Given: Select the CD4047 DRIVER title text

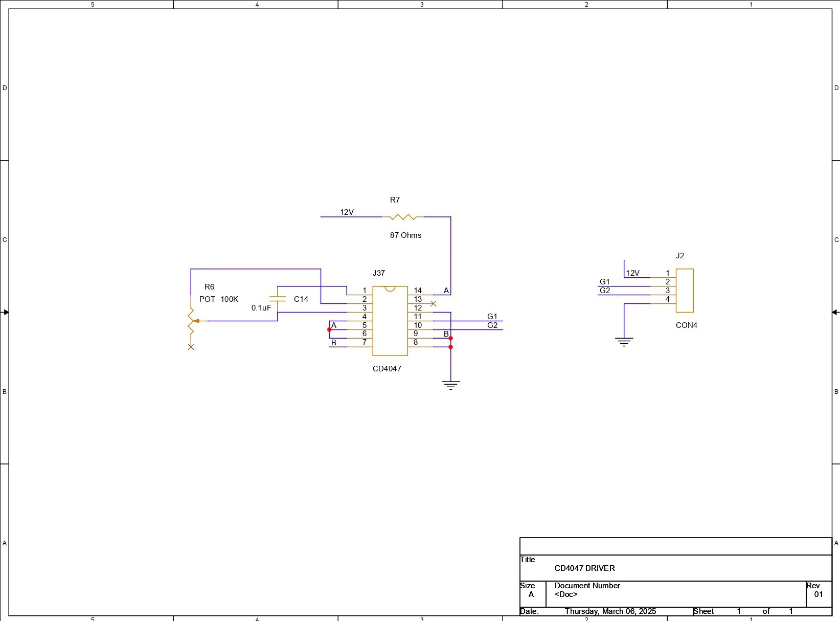Looking at the screenshot, I should 584,568.
